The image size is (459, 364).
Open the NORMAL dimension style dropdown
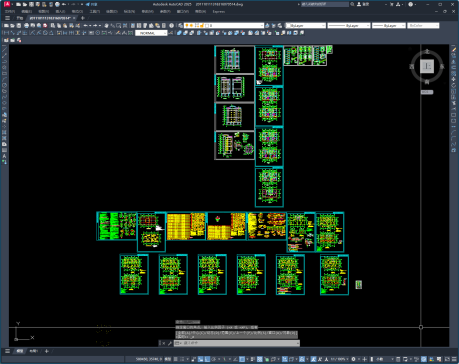[x=151, y=33]
